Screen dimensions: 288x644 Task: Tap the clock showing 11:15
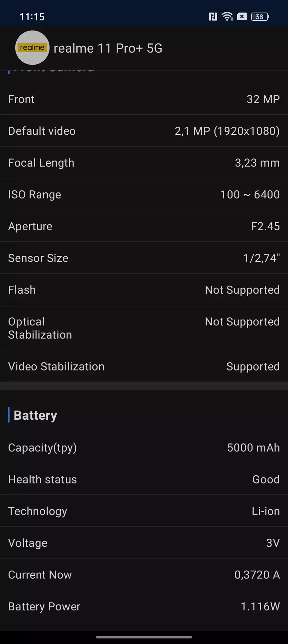pyautogui.click(x=32, y=17)
